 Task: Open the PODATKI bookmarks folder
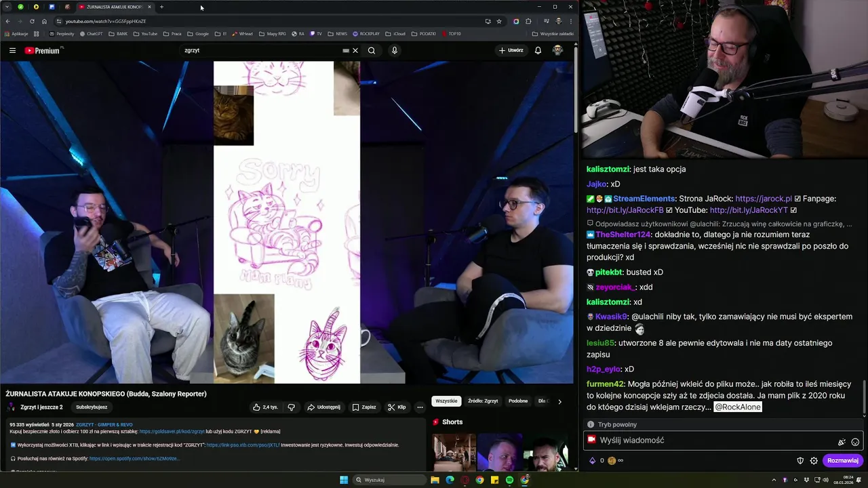coord(424,33)
